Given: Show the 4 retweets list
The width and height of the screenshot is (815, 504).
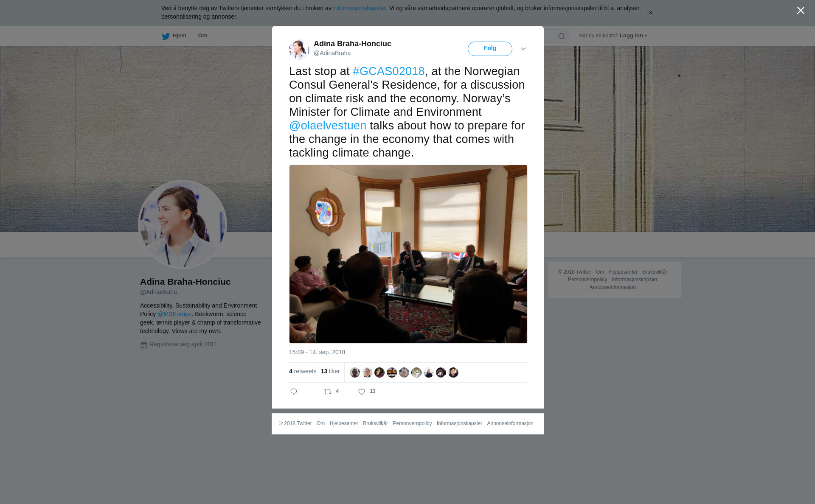Looking at the screenshot, I should coord(303,371).
